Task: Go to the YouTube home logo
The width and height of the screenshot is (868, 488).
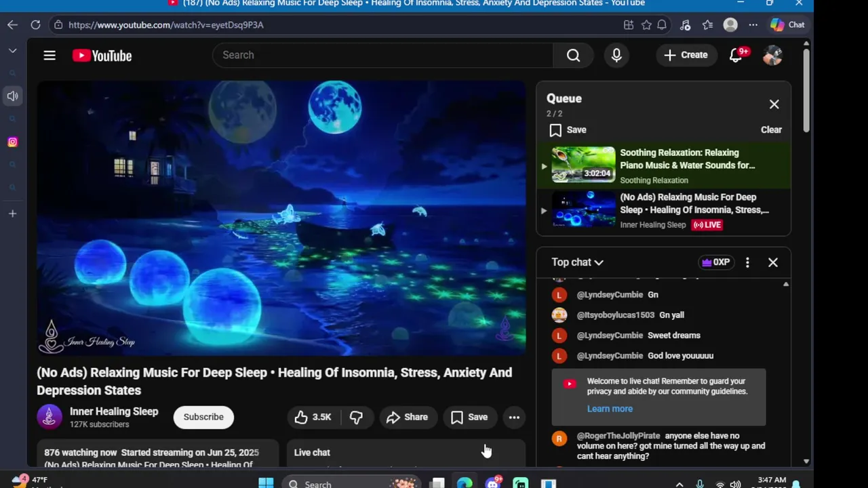Action: tap(102, 56)
